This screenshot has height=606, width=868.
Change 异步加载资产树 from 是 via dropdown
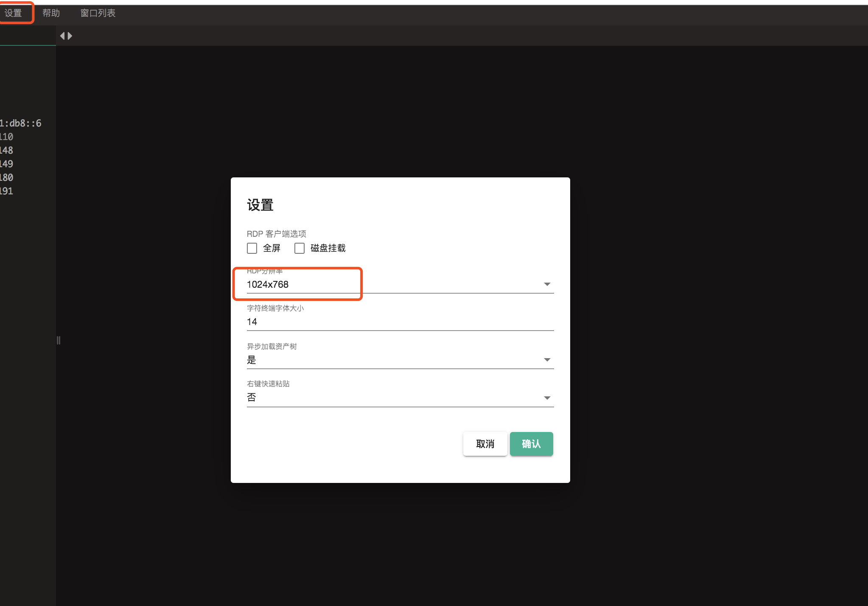[399, 359]
